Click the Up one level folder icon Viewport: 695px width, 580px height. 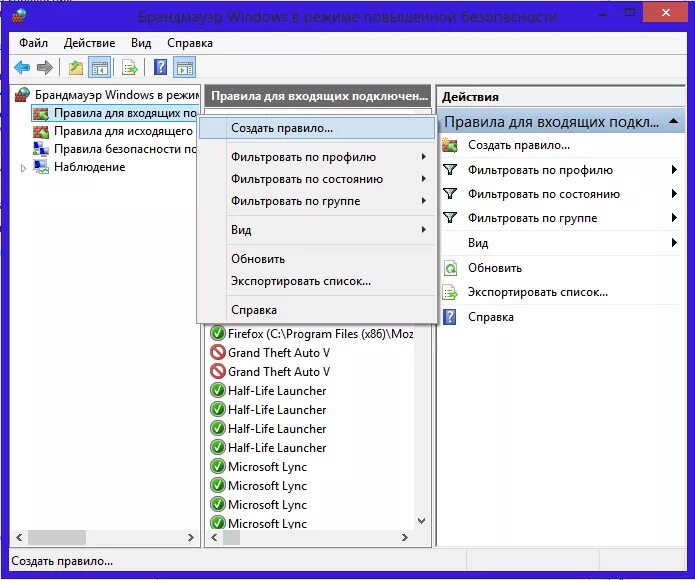pyautogui.click(x=76, y=68)
